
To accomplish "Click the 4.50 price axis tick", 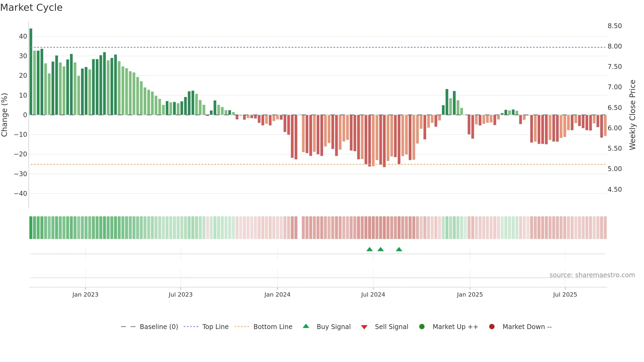I will [x=615, y=189].
